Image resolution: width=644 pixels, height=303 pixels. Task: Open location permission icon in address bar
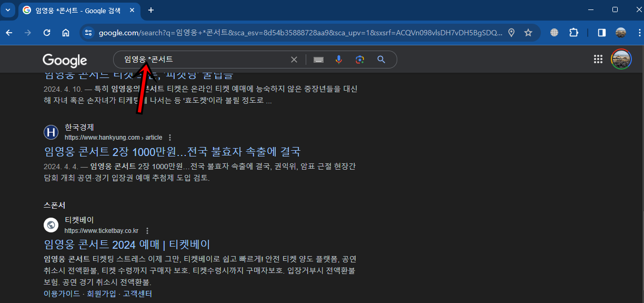[511, 33]
